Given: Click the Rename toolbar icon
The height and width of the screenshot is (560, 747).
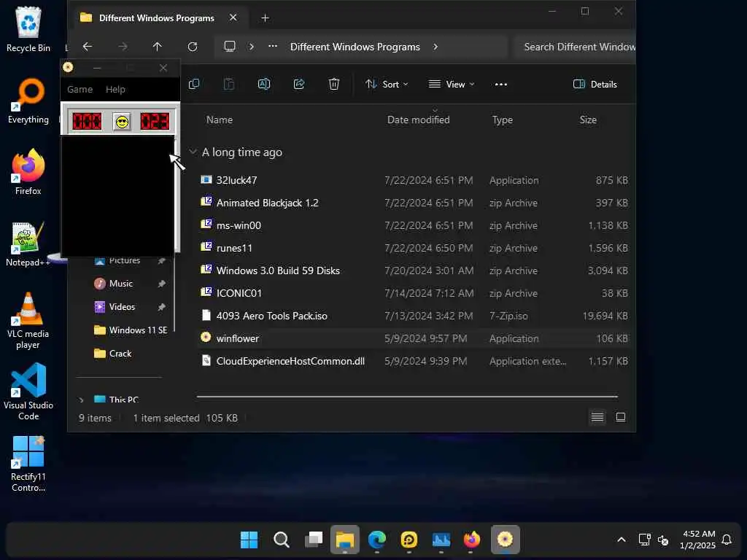Looking at the screenshot, I should tap(264, 85).
